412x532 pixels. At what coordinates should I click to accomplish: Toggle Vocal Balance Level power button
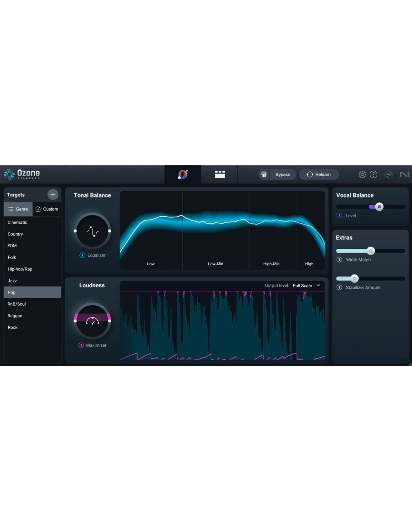[x=339, y=215]
